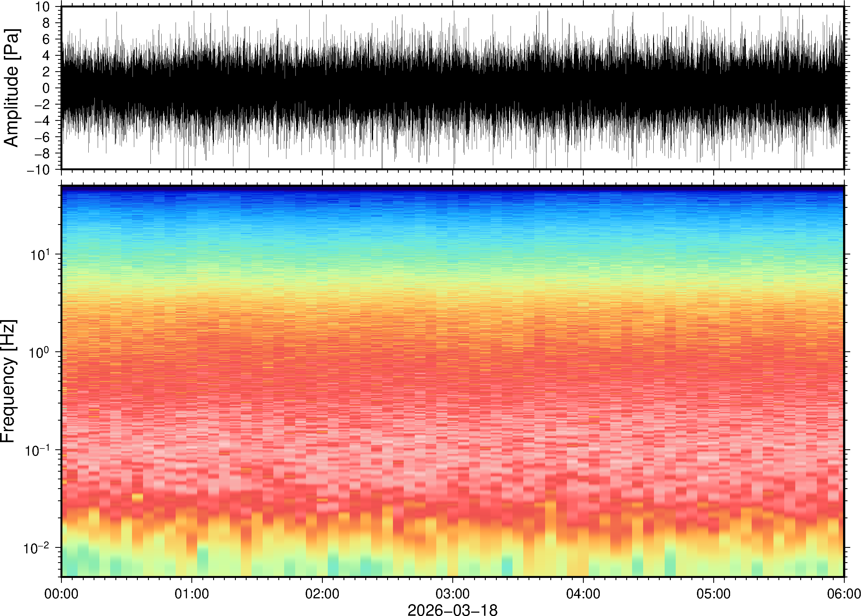
Task: Click the dark blue top spectrogram band
Action: (452, 188)
